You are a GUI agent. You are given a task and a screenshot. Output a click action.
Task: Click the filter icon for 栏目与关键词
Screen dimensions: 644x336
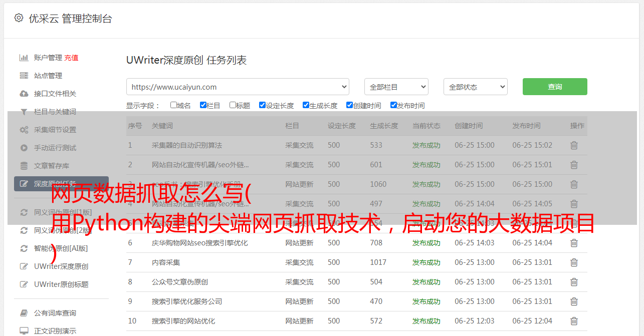click(24, 112)
